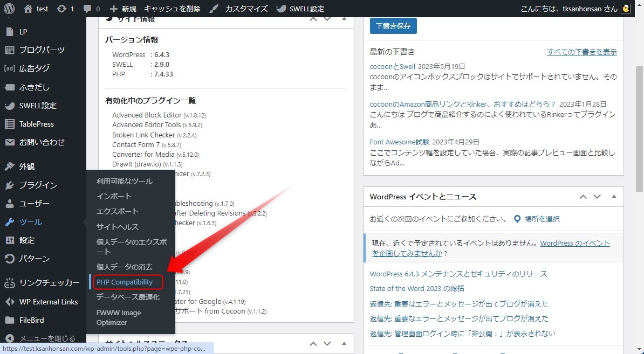This screenshot has width=644, height=354.
Task: Open WordPress 6.4.3 メンテナンス release news
Action: click(x=458, y=274)
